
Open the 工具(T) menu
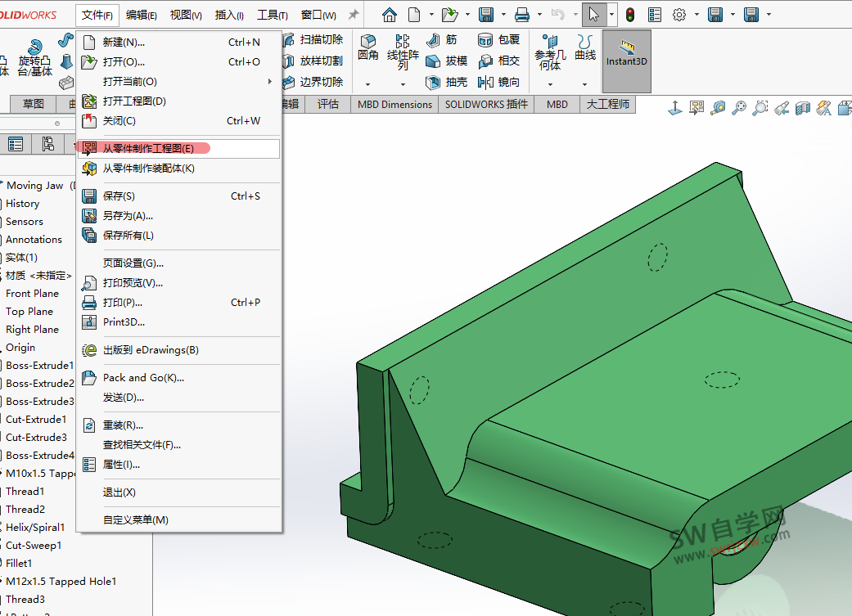pyautogui.click(x=273, y=16)
